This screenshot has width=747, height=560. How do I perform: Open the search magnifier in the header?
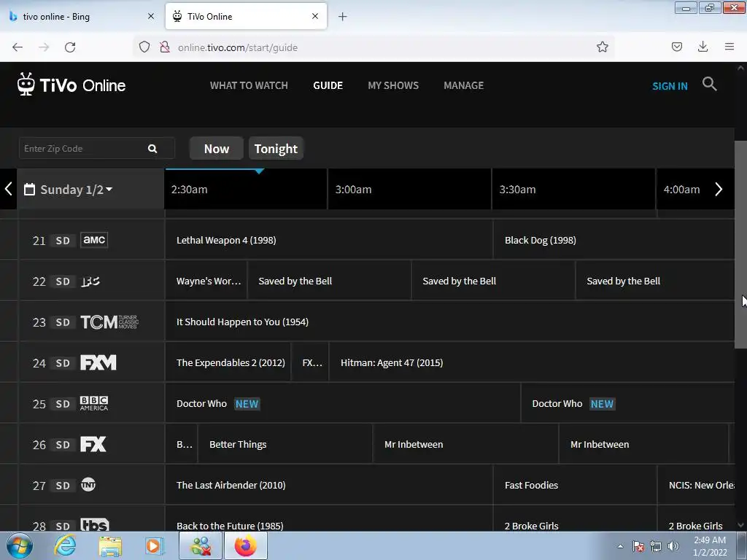[709, 85]
